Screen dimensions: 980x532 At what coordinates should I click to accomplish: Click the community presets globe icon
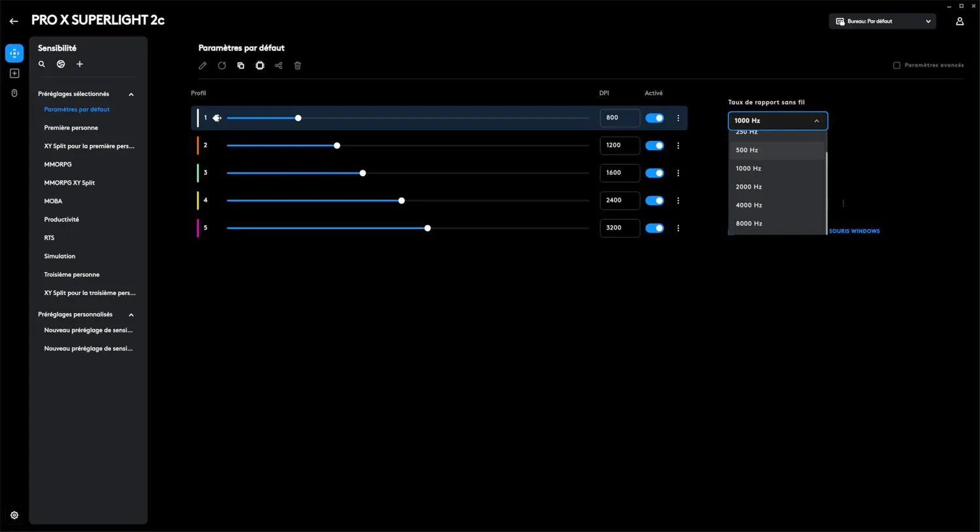[x=61, y=64]
